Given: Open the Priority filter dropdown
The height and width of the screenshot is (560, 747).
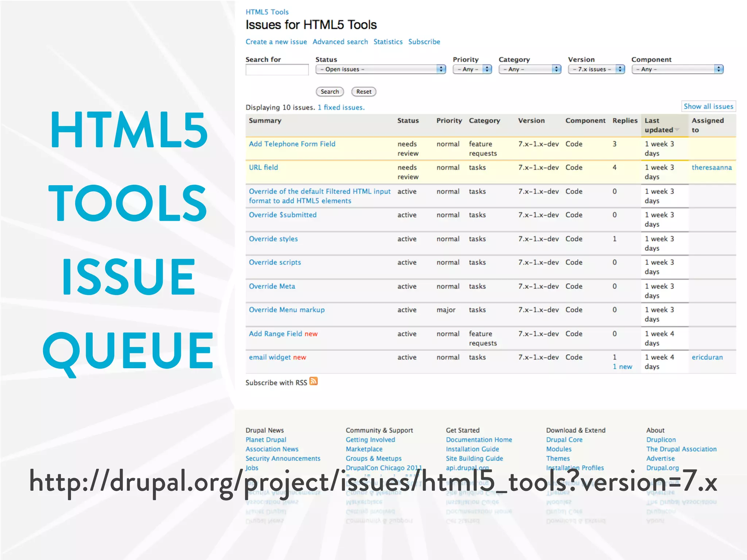Looking at the screenshot, I should 472,69.
